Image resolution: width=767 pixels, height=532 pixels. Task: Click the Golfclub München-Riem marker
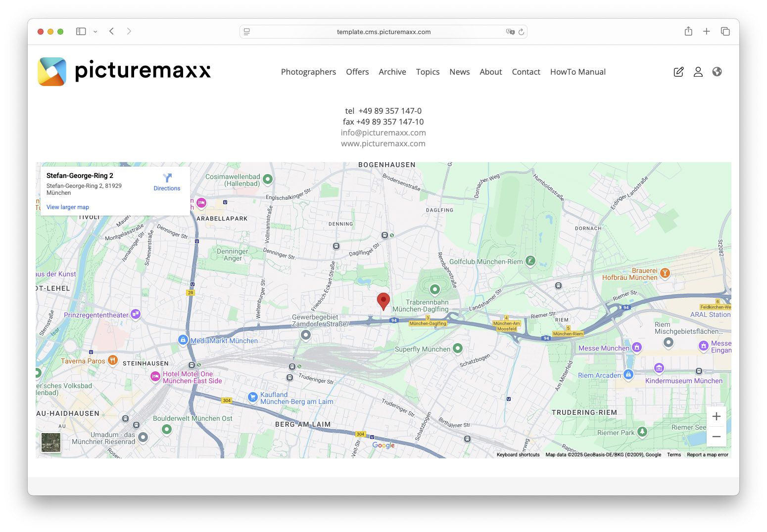(530, 261)
